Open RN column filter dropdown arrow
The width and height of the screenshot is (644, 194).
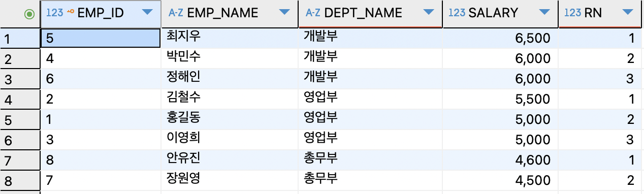tap(628, 12)
